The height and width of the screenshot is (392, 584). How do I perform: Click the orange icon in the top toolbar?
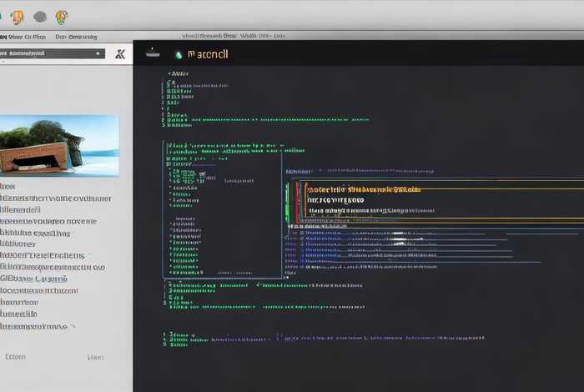pyautogui.click(x=18, y=17)
